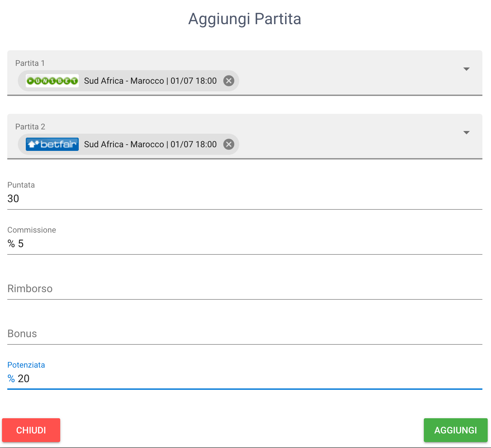
Task: Click the Partita 1 label
Action: tap(30, 63)
